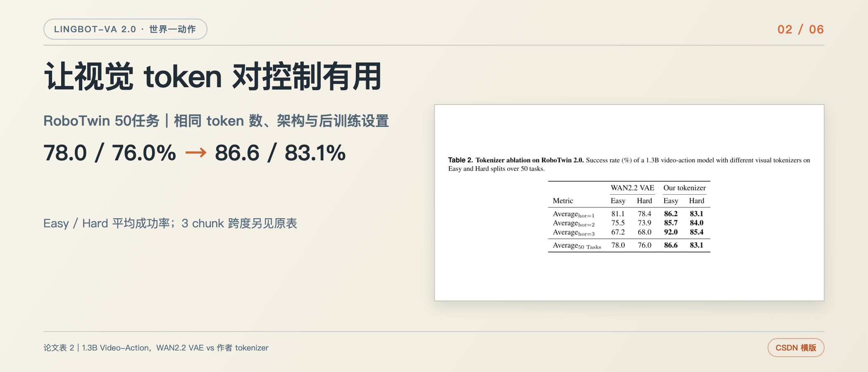
Task: Click the Metric header in the table
Action: pos(563,201)
